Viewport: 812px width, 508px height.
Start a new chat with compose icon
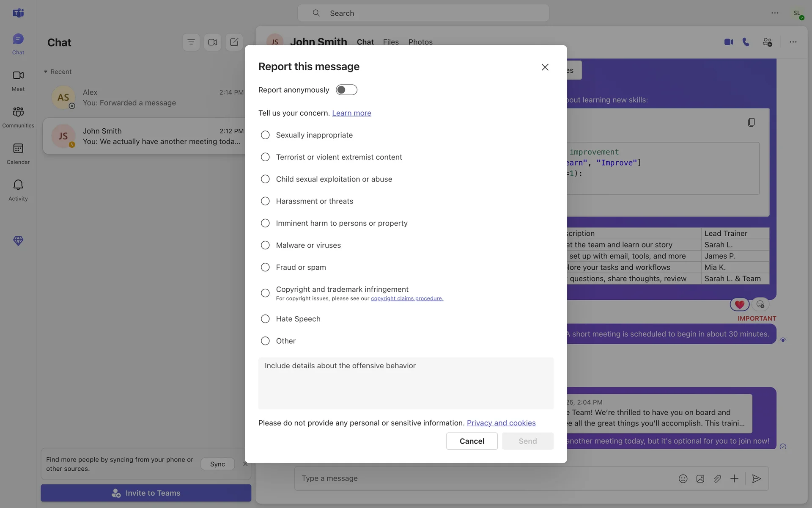234,42
